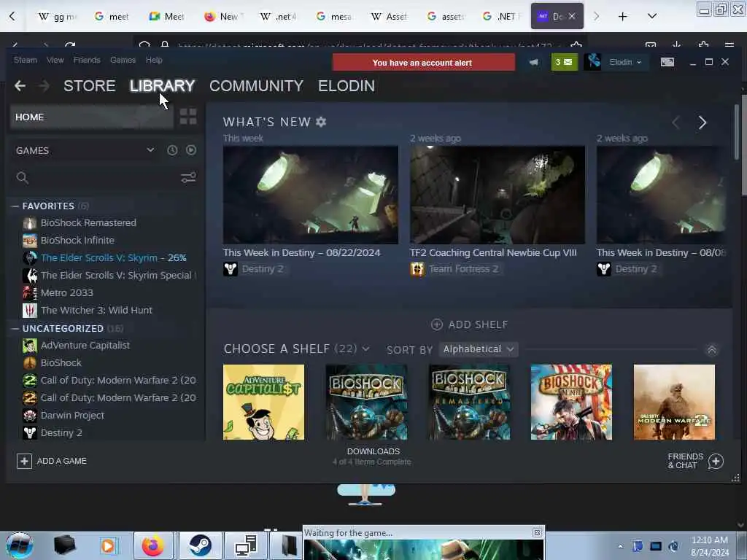Open the Elodin account dropdown
The width and height of the screenshot is (747, 560).
(625, 62)
